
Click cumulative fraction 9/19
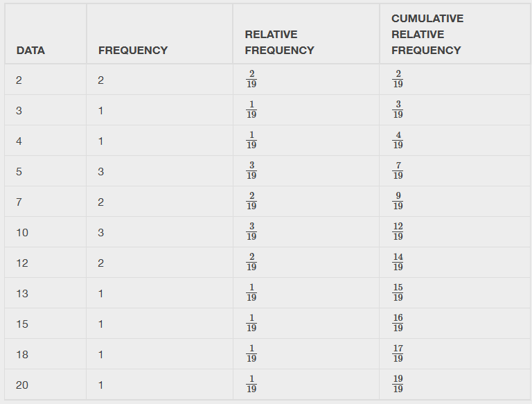(x=398, y=202)
